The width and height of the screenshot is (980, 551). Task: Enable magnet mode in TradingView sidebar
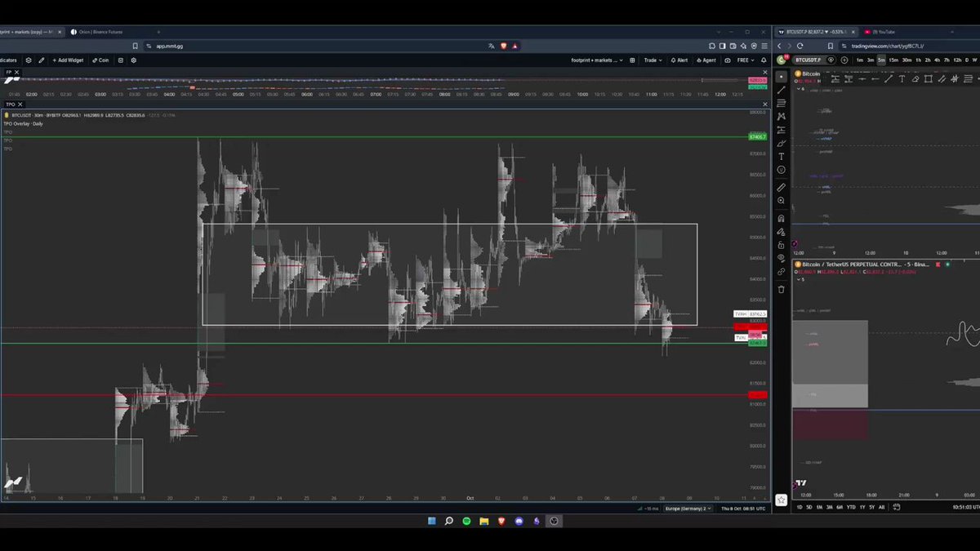(782, 219)
